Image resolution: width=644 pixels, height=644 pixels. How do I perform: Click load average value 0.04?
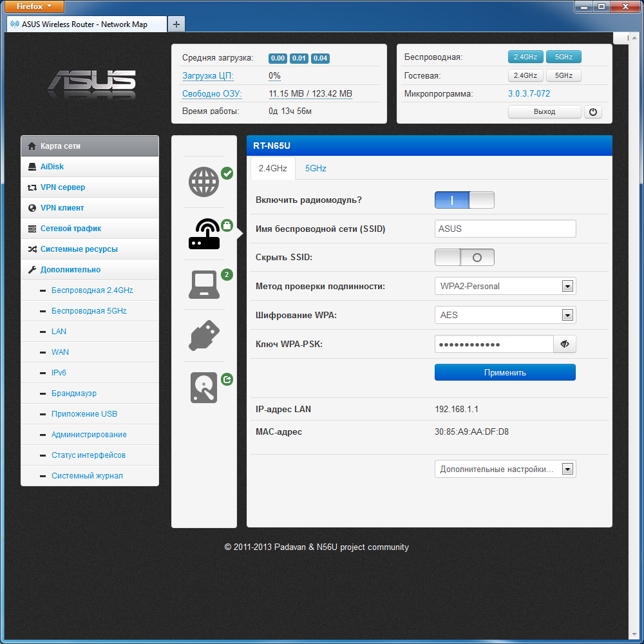pos(320,59)
